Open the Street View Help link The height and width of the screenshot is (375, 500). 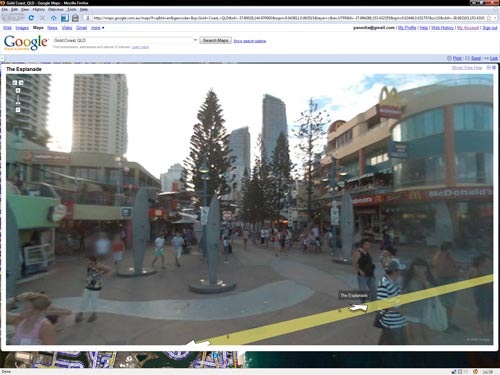pyautogui.click(x=467, y=68)
